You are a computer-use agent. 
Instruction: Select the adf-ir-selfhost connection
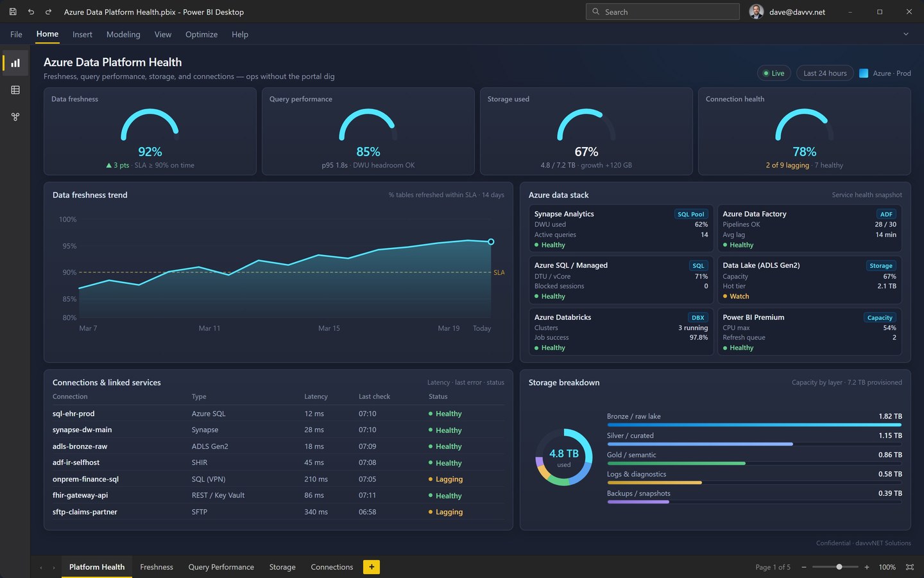tap(278, 462)
